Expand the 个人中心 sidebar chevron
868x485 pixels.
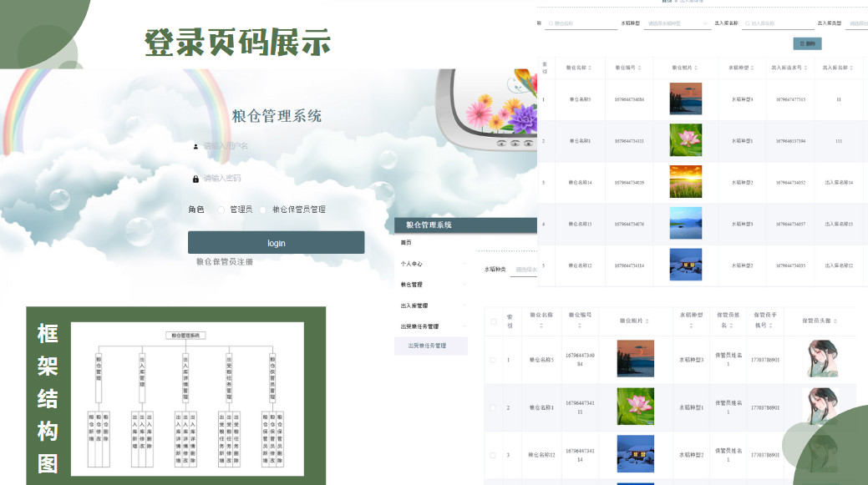tap(464, 265)
